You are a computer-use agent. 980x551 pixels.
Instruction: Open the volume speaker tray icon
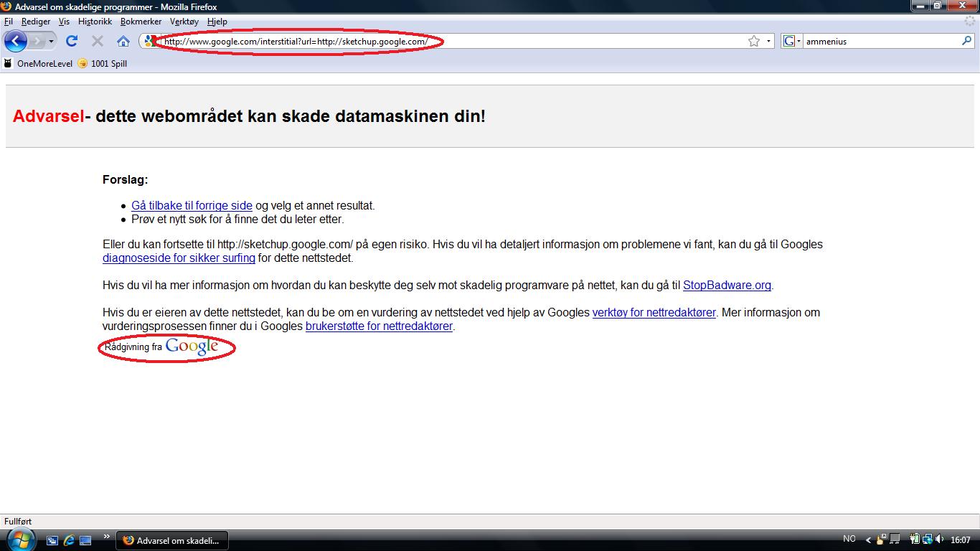tap(939, 539)
